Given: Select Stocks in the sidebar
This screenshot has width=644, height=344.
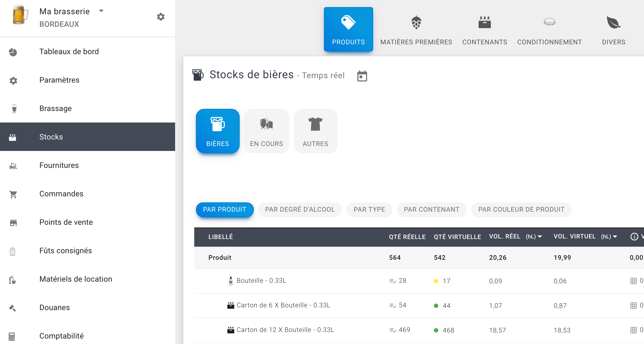Looking at the screenshot, I should 88,137.
